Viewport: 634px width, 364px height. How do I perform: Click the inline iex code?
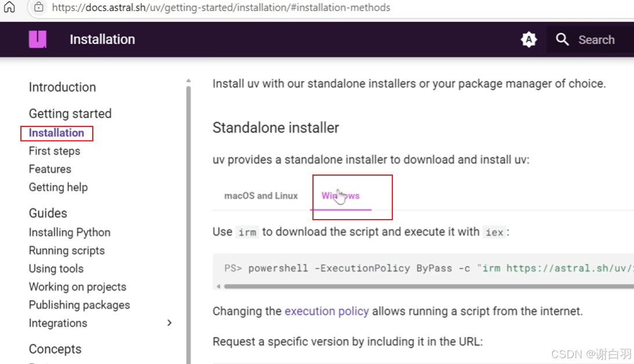(x=494, y=232)
